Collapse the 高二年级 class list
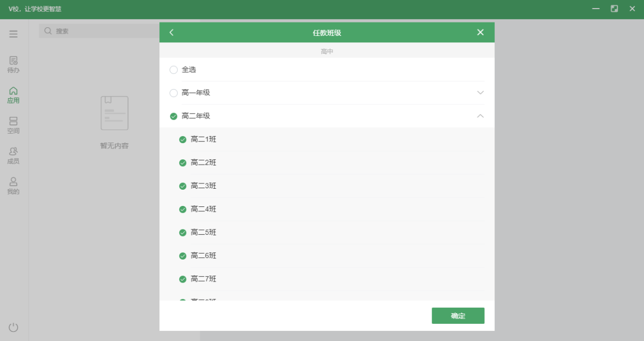Image resolution: width=644 pixels, height=341 pixels. 480,116
